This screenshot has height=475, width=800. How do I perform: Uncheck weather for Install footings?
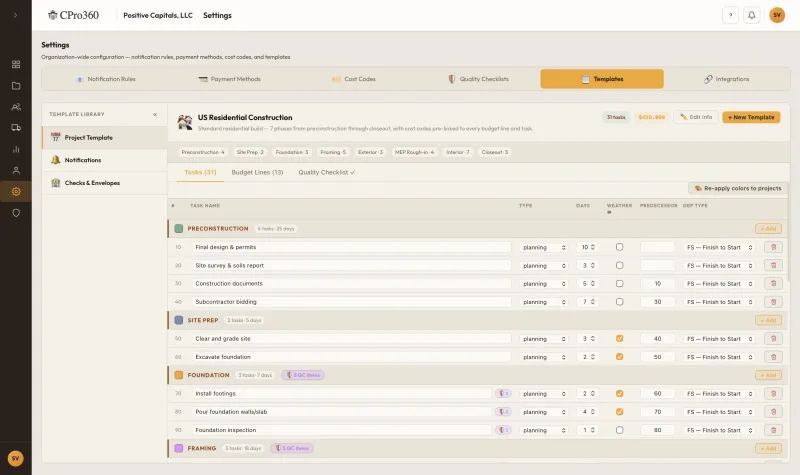pyautogui.click(x=619, y=393)
